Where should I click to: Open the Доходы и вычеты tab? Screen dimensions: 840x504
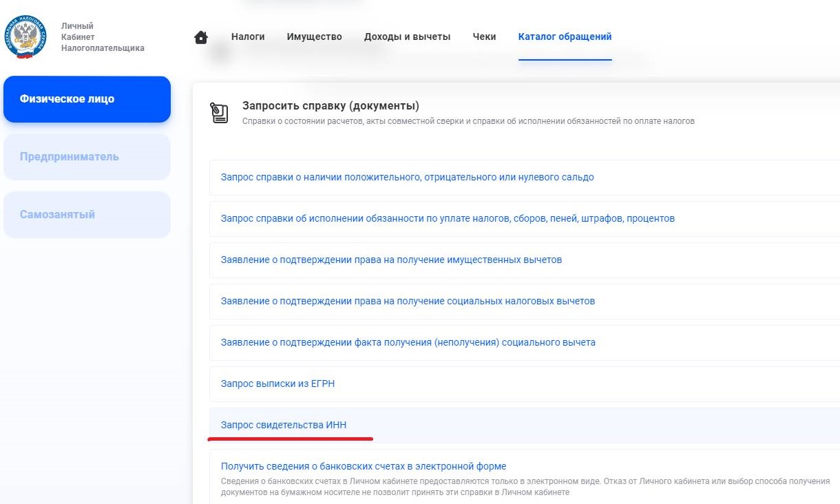[407, 36]
